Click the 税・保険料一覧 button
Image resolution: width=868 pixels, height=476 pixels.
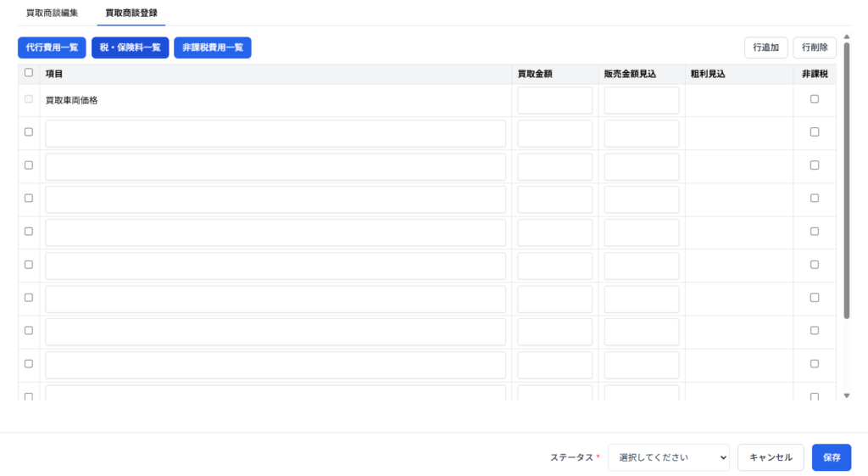(130, 48)
